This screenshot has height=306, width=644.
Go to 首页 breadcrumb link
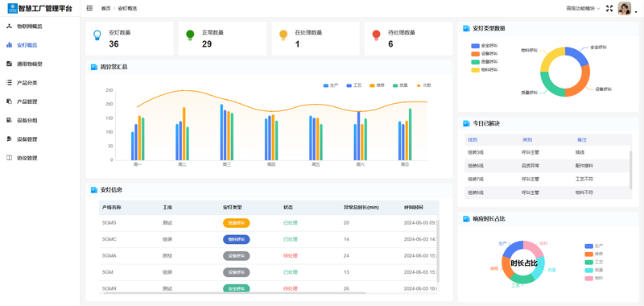coord(106,8)
